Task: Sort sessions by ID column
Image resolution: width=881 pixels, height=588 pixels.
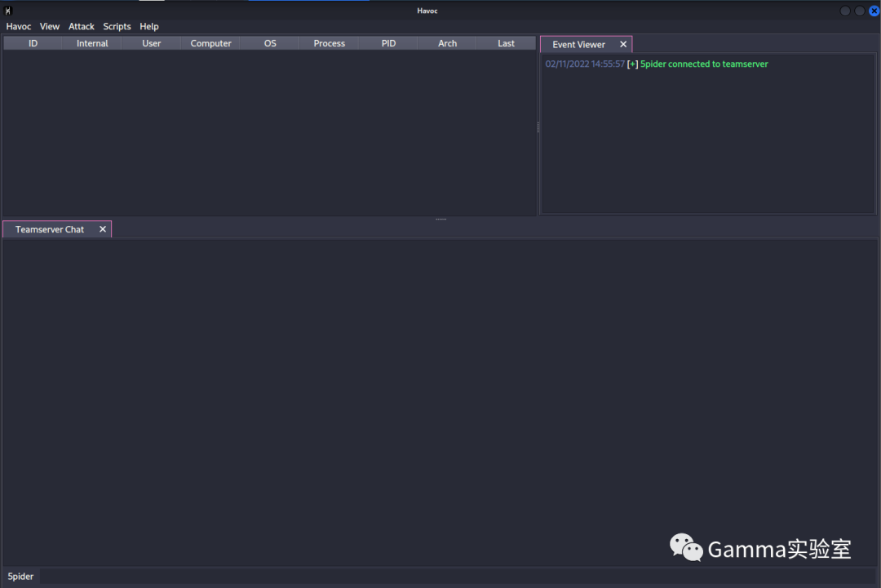Action: click(x=33, y=43)
